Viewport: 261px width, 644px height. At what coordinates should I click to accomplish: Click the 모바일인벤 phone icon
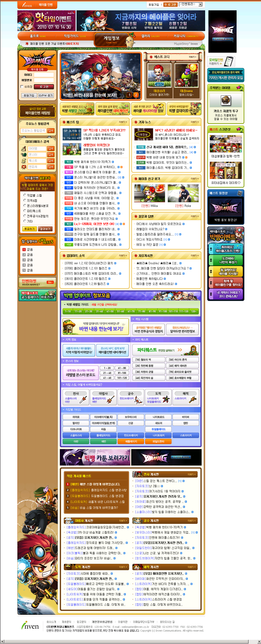tap(229, 61)
